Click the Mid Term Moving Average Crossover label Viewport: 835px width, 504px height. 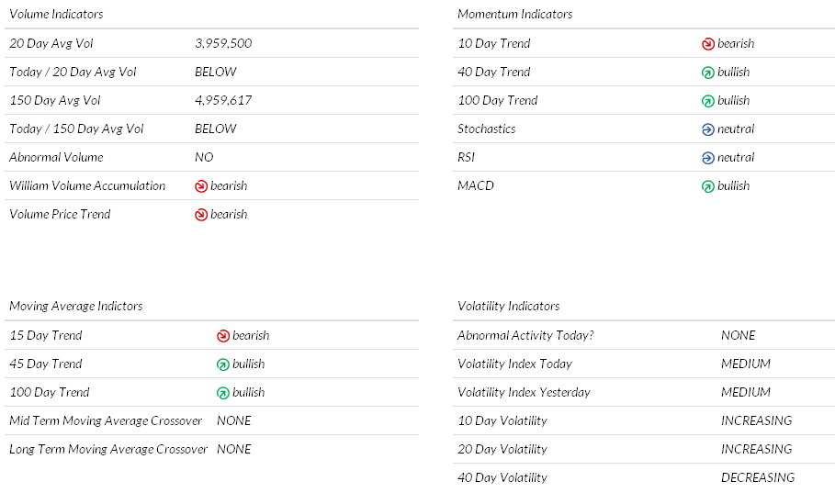tap(106, 420)
